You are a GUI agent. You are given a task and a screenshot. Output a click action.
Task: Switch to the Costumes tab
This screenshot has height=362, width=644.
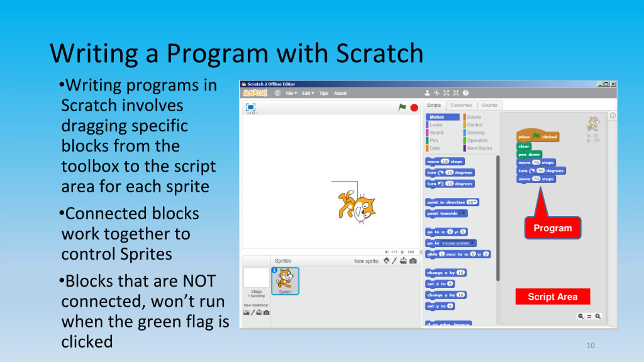461,105
